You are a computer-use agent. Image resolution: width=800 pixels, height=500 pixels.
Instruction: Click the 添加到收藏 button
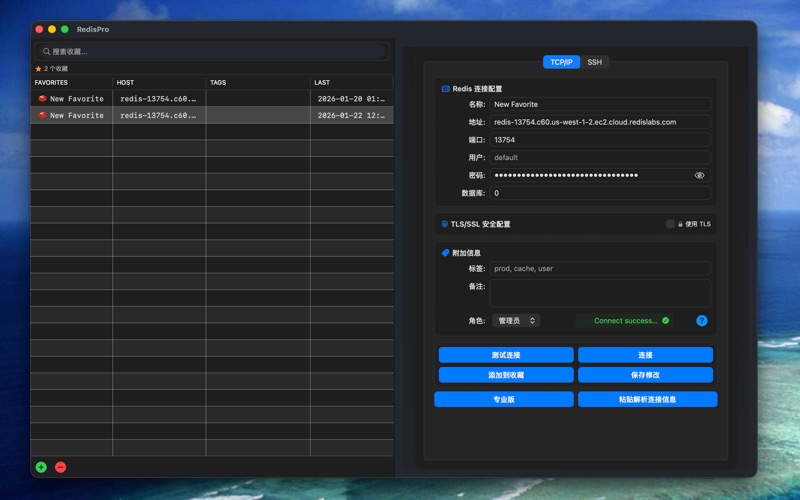[x=506, y=374]
